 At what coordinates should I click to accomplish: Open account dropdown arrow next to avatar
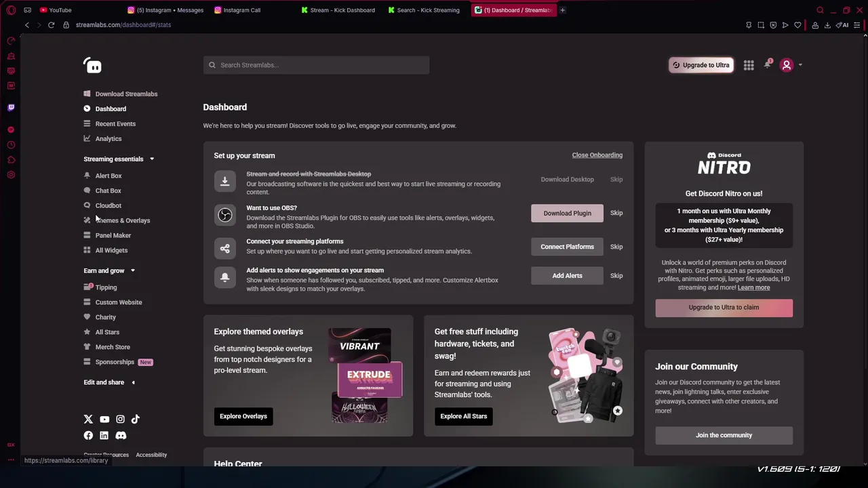800,65
